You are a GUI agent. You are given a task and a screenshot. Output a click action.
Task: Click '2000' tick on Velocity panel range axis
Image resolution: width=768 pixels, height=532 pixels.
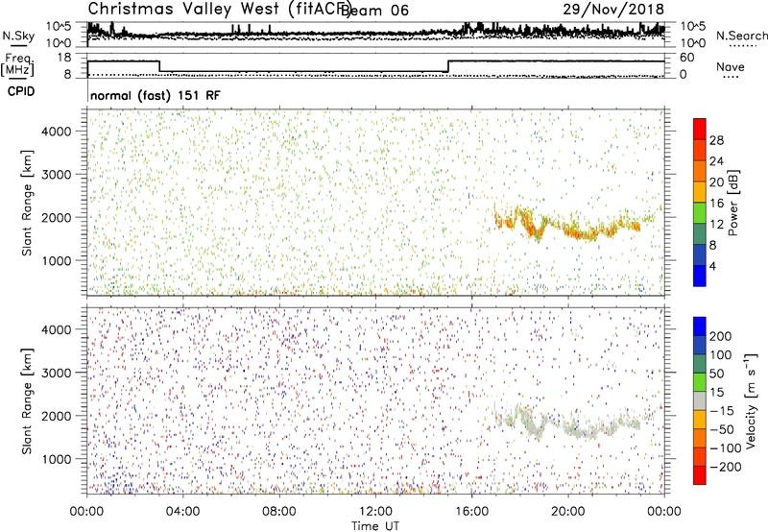click(x=57, y=416)
